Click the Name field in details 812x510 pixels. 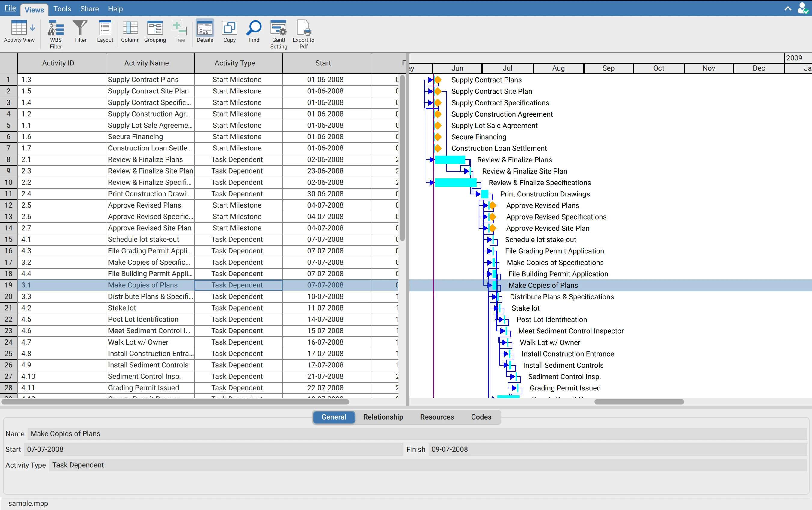417,433
